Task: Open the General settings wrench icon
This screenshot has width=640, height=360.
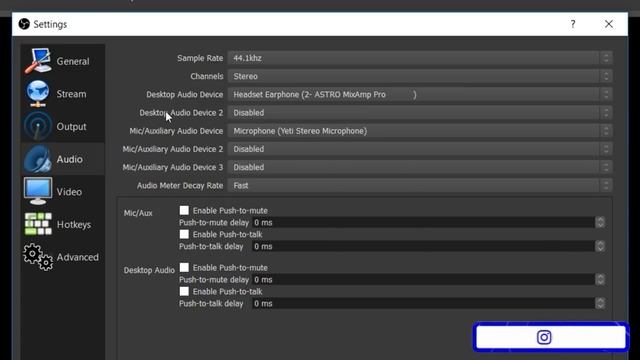Action: pyautogui.click(x=38, y=61)
